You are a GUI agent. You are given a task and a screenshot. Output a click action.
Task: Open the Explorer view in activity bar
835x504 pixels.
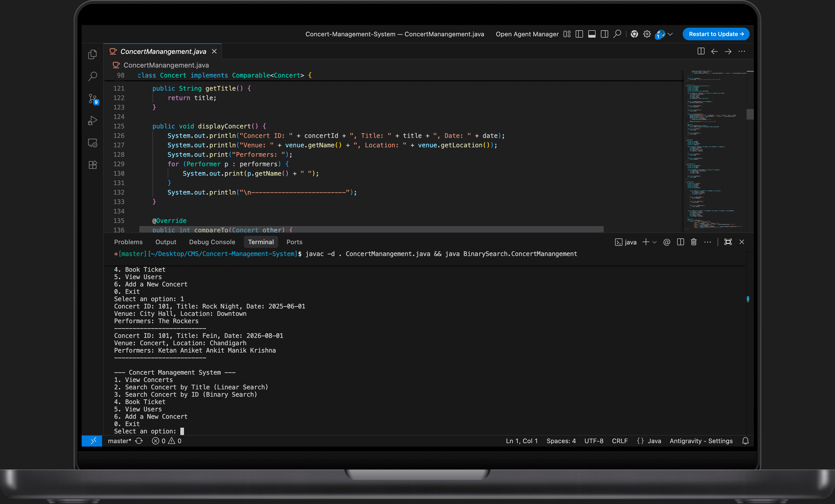(93, 54)
